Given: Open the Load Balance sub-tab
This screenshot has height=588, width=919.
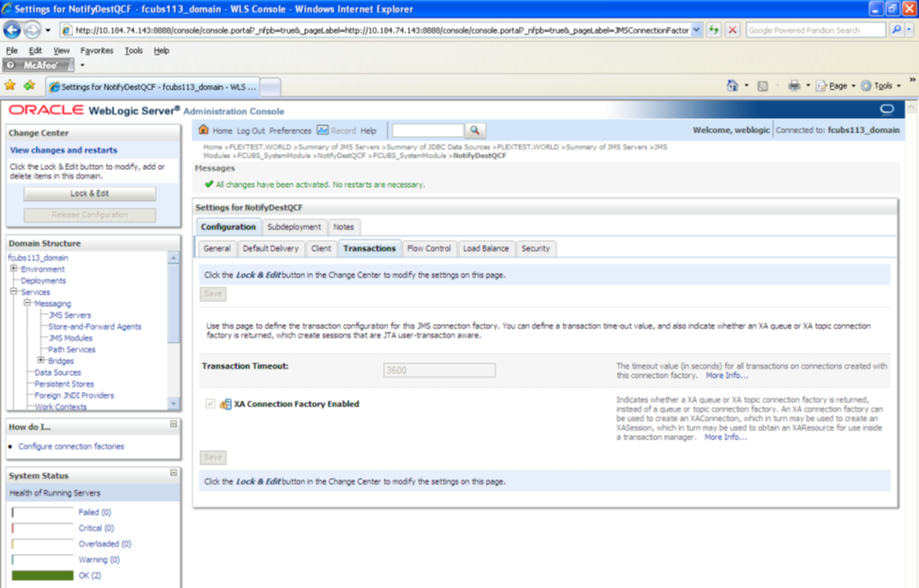Looking at the screenshot, I should 486,249.
